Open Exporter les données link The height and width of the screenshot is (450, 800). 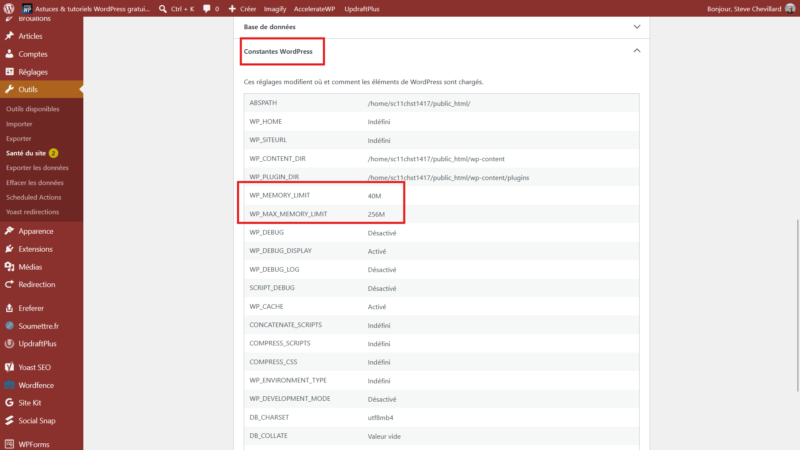point(37,167)
